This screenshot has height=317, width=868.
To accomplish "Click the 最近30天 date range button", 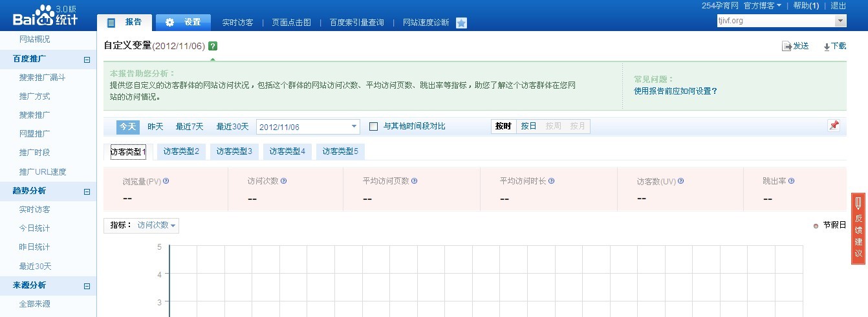I will (x=232, y=126).
